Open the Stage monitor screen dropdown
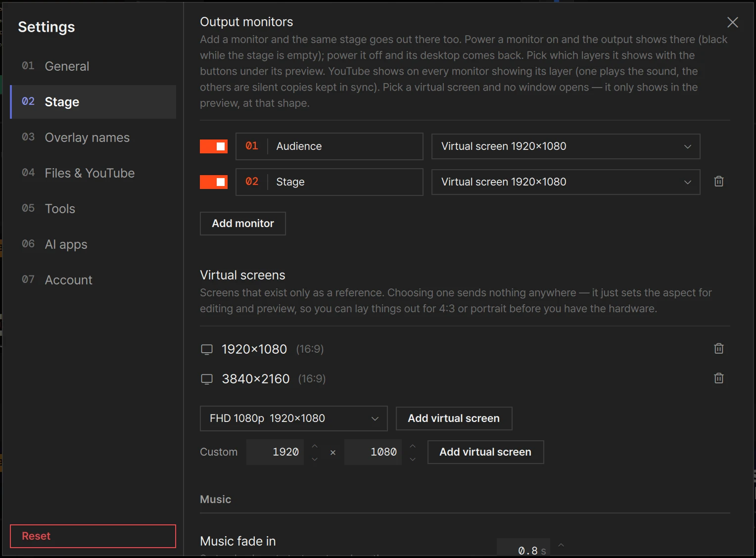The height and width of the screenshot is (558, 756). pos(566,182)
